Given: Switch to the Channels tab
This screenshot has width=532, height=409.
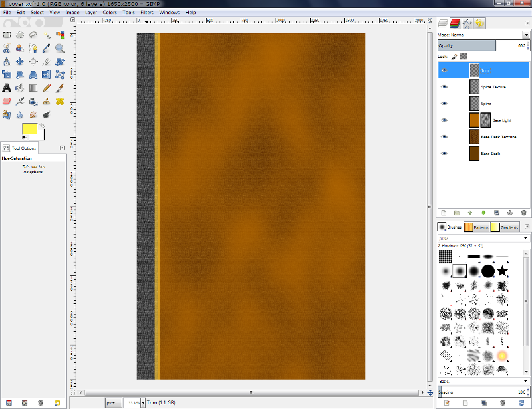Looking at the screenshot, I should [x=455, y=23].
